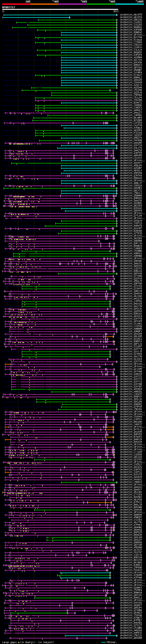This screenshot has height=644, width=146.
Task: Select the UniRef100_A6R0R5 label
Action: click(x=131, y=156)
